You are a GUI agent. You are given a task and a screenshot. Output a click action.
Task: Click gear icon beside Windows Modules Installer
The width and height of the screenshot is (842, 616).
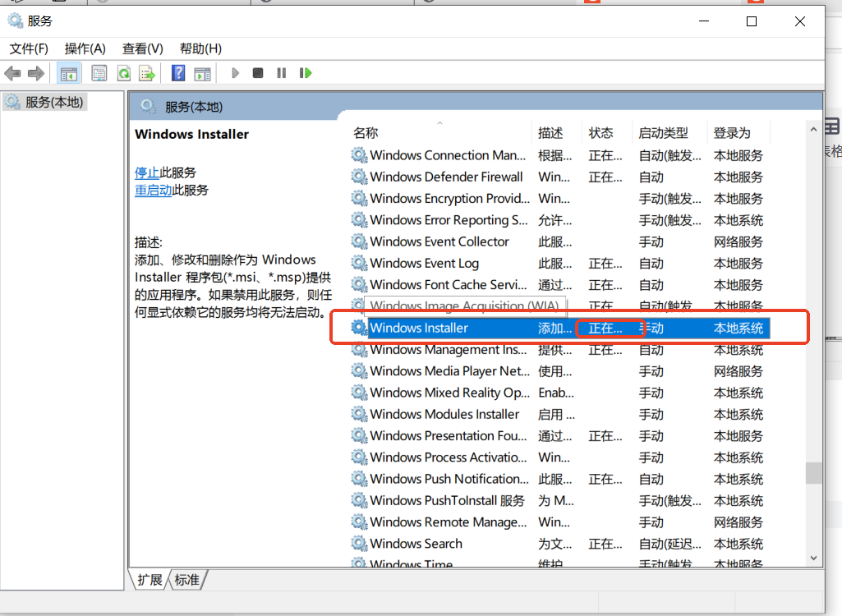click(359, 413)
